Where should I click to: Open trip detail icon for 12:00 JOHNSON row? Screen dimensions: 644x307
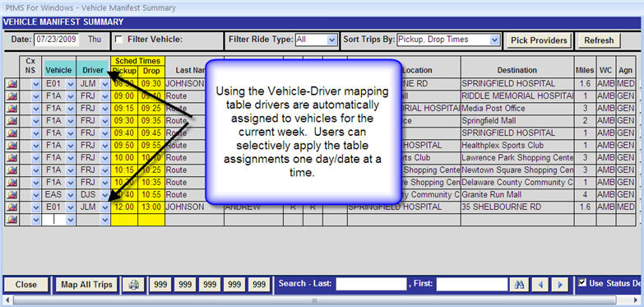pos(12,207)
